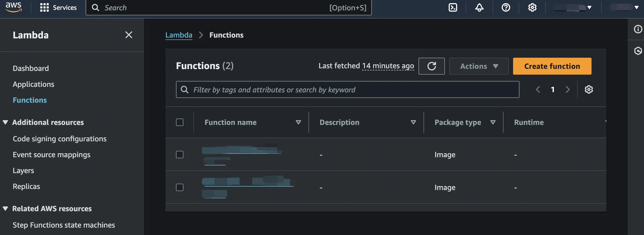Viewport: 644px width, 235px height.
Task: Open the help question mark icon
Action: [506, 7]
